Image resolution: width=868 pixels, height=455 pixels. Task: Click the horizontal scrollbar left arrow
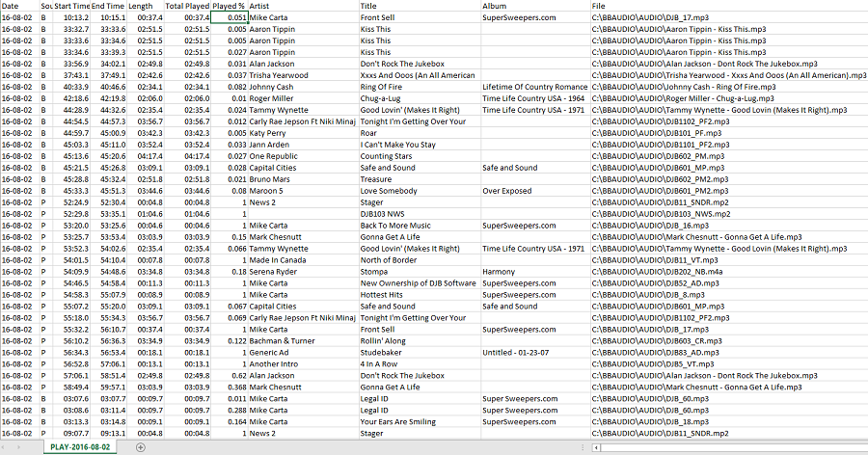pyautogui.click(x=596, y=447)
